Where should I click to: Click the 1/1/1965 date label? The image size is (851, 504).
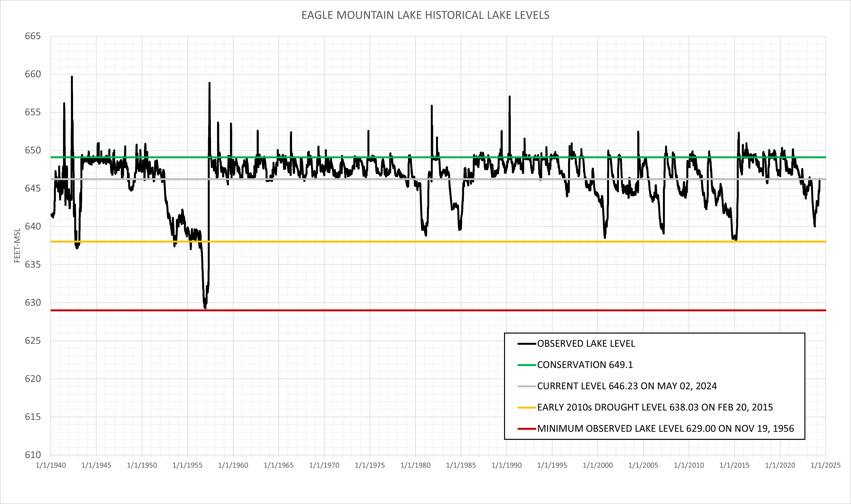click(x=279, y=465)
